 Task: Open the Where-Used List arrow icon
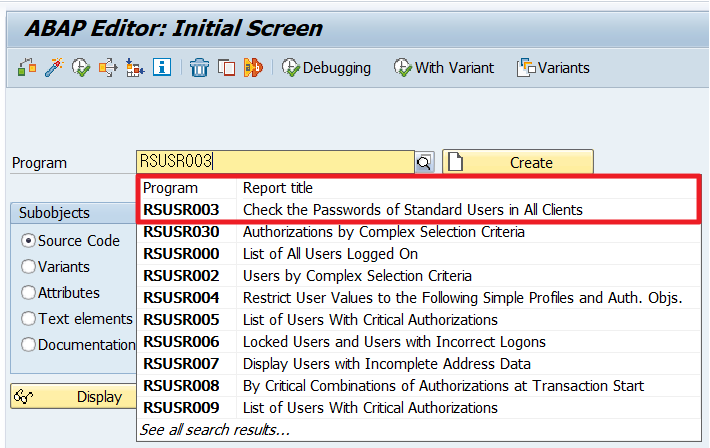pyautogui.click(x=108, y=68)
